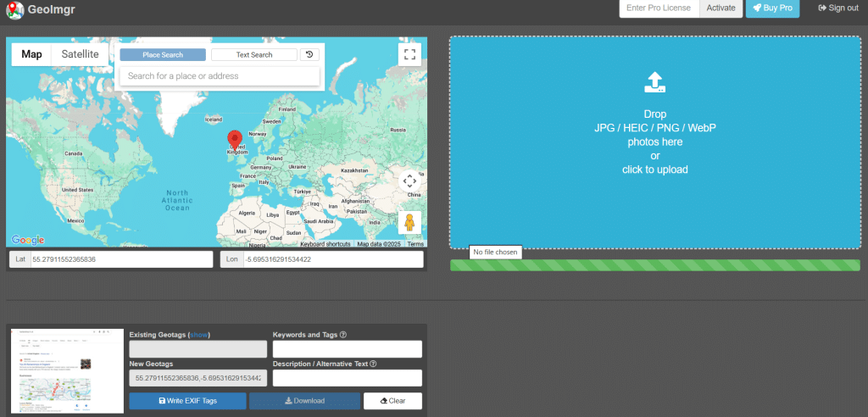Click the green striped progress bar

click(654, 265)
